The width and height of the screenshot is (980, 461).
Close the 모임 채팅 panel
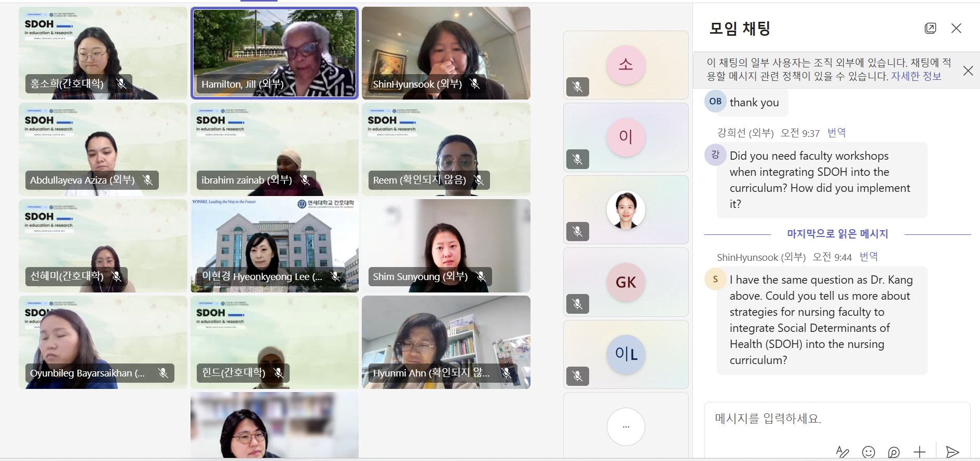coord(956,29)
